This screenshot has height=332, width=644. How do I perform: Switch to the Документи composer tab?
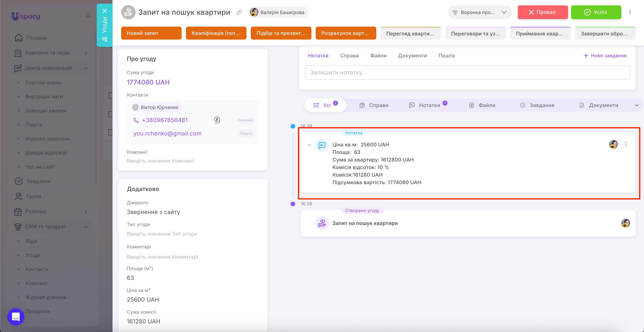[412, 56]
